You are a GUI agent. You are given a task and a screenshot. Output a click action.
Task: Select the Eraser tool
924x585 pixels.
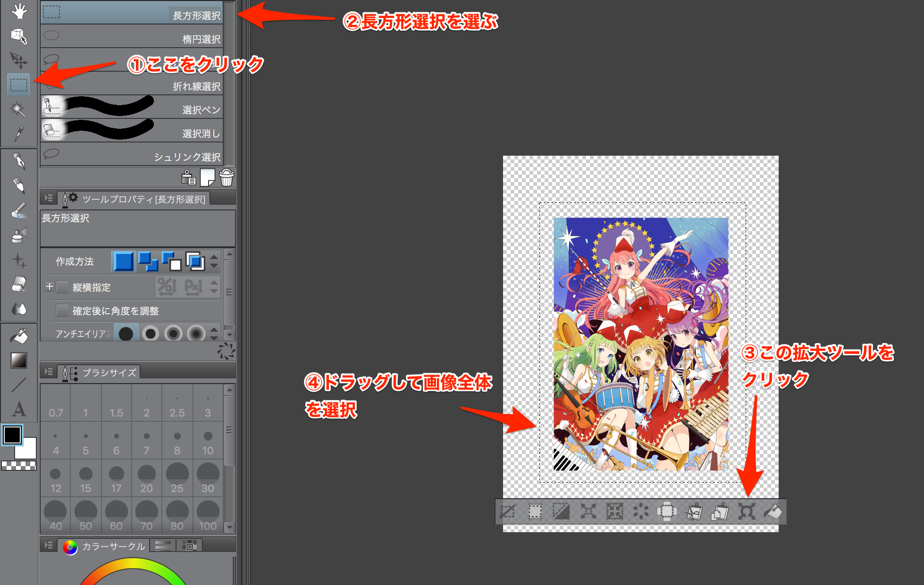pyautogui.click(x=19, y=284)
